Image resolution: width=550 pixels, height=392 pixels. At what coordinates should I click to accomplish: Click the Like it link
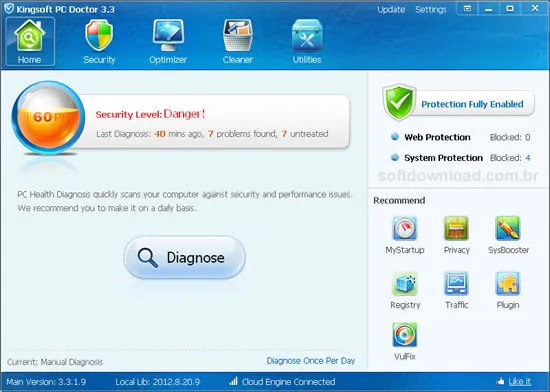(519, 381)
